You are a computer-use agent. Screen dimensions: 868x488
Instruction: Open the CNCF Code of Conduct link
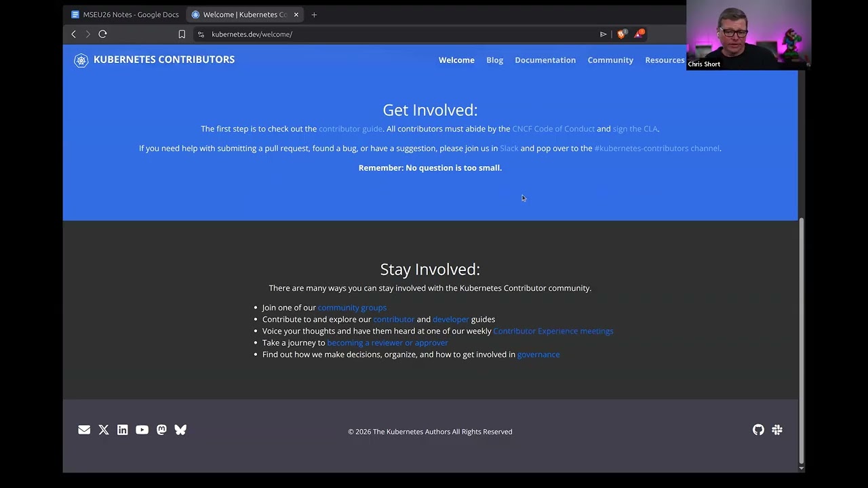pyautogui.click(x=553, y=129)
